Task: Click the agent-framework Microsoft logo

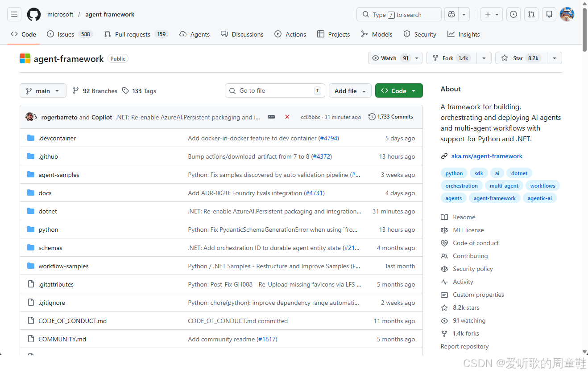Action: (25, 58)
